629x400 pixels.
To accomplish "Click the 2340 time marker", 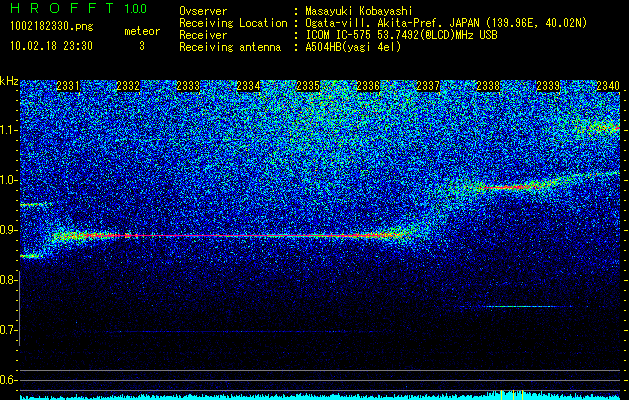I will [x=608, y=86].
